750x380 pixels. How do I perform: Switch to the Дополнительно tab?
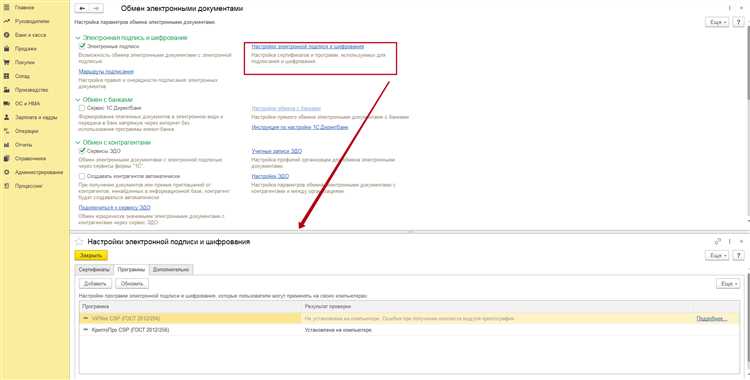pyautogui.click(x=171, y=269)
